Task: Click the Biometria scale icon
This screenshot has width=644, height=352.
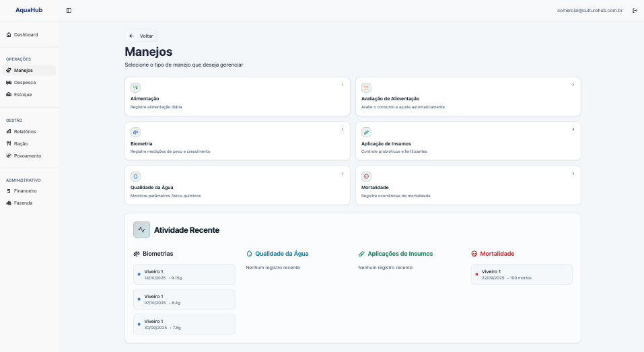Action: click(135, 132)
